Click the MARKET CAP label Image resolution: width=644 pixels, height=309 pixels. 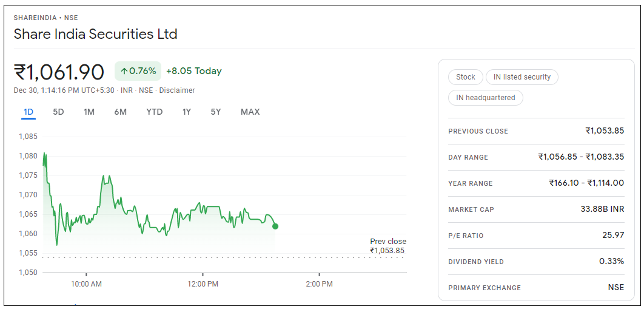(x=471, y=209)
